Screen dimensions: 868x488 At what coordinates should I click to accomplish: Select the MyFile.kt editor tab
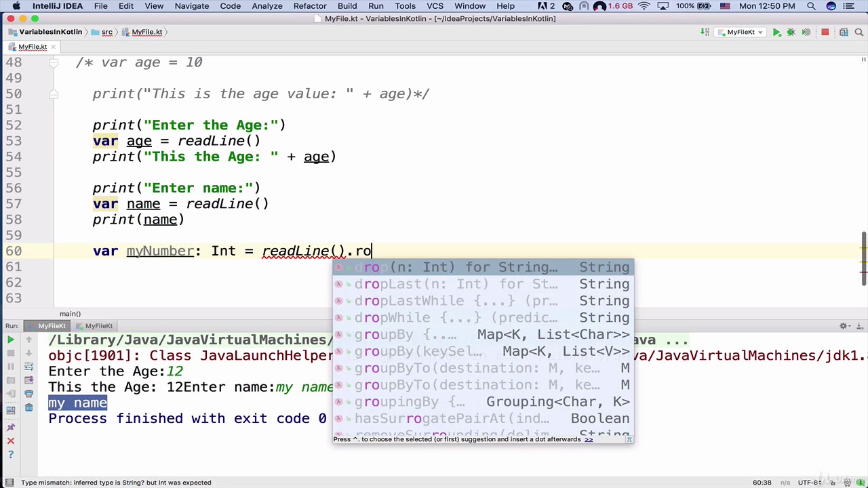pyautogui.click(x=33, y=47)
